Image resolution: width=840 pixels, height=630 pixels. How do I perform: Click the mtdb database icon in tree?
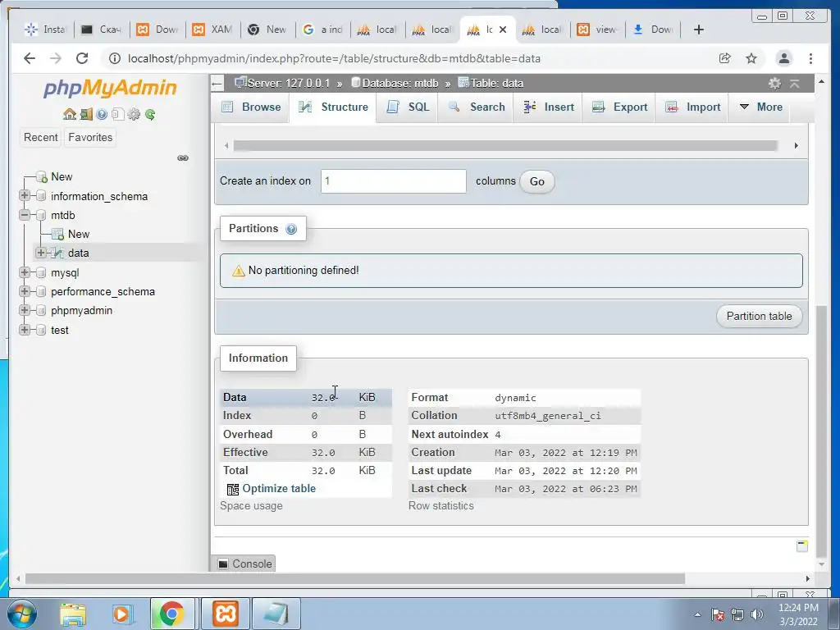pyautogui.click(x=41, y=216)
